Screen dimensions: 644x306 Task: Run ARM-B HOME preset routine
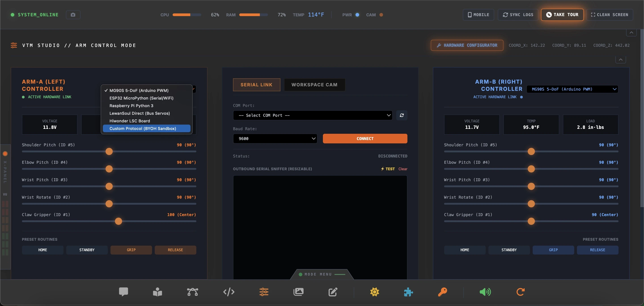pos(465,250)
